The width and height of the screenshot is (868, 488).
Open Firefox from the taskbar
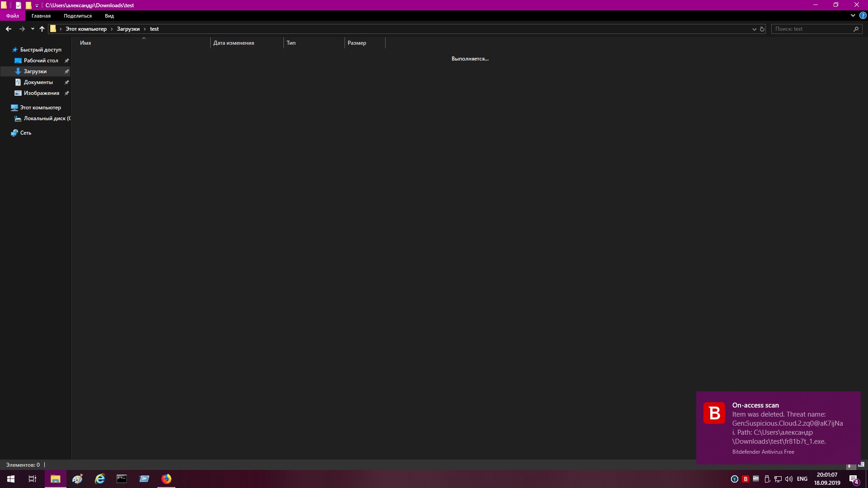tap(166, 479)
